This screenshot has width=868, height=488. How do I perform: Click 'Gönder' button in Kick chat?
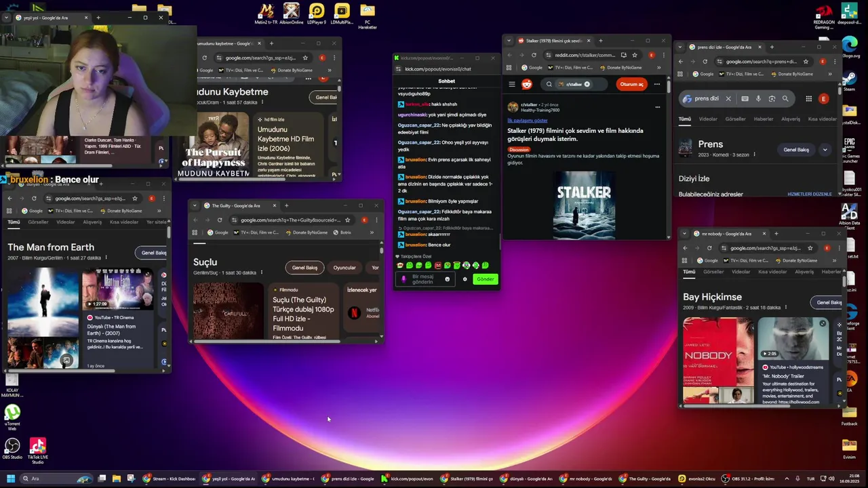click(x=485, y=279)
